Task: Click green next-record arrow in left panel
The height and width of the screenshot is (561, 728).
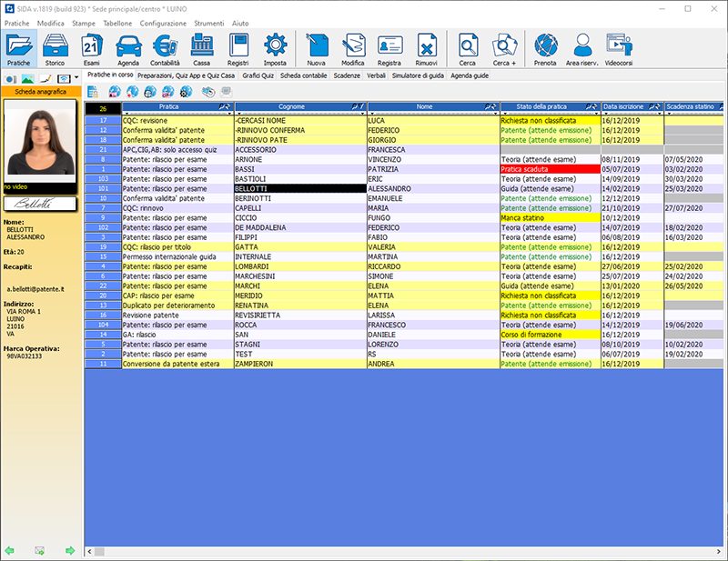Action: pos(70,550)
